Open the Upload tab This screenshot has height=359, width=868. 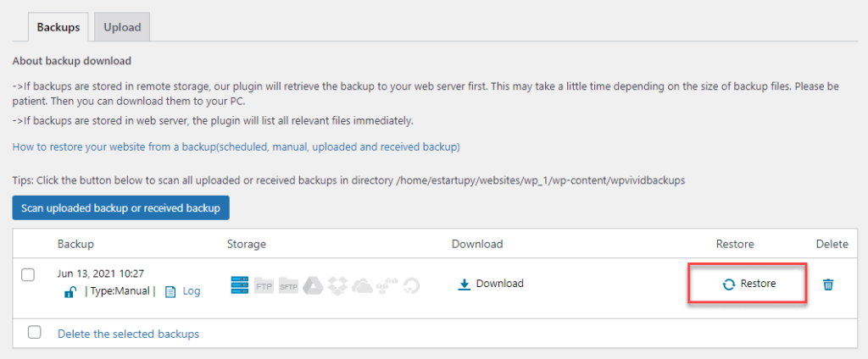click(122, 27)
